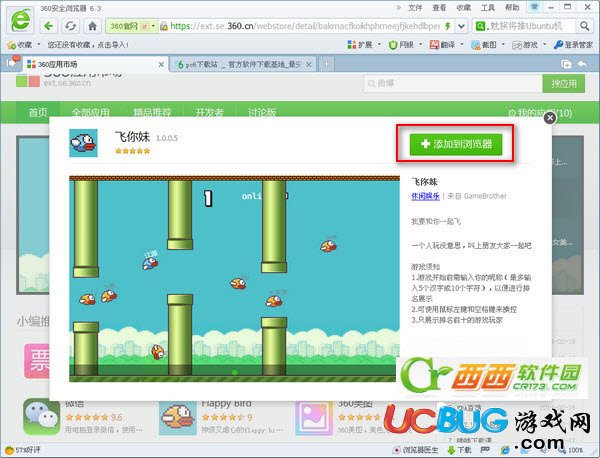This screenshot has height=458, width=600.
Task: Click the green 搜应用 search button
Action: pyautogui.click(x=564, y=83)
